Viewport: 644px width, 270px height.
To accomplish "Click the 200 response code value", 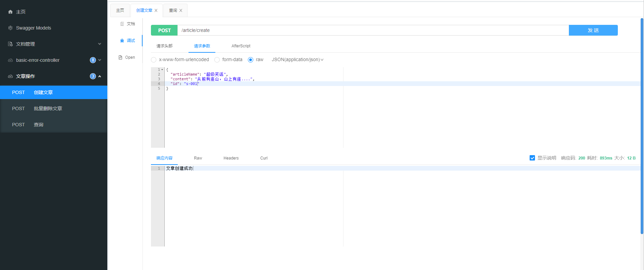I will [x=582, y=158].
